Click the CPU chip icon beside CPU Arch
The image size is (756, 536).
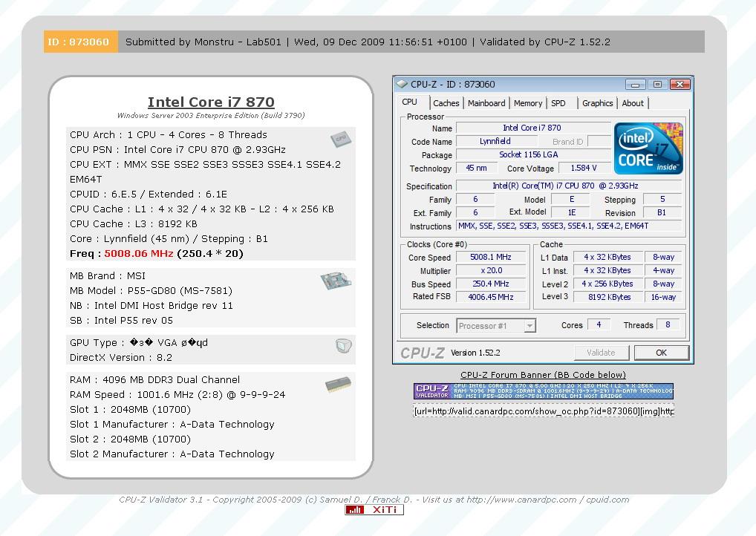tap(341, 139)
